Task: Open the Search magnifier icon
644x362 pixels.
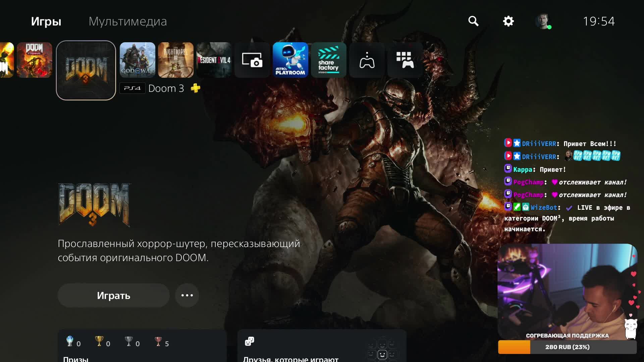Action: tap(473, 21)
